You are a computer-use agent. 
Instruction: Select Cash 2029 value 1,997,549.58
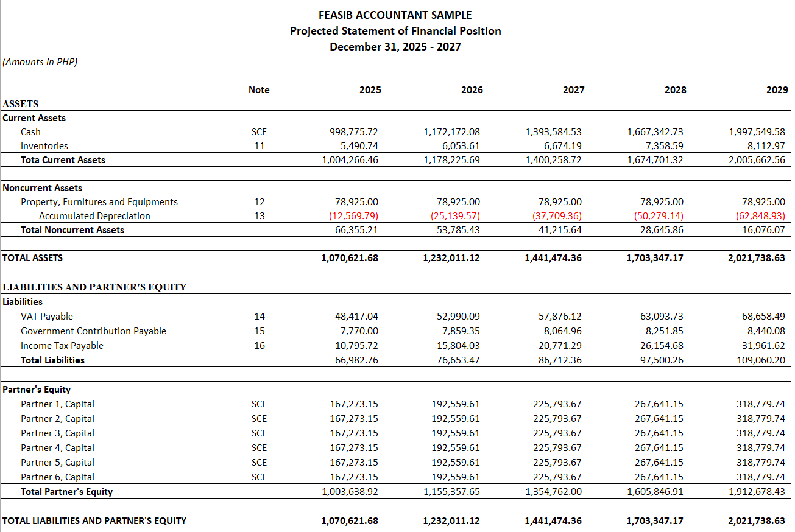click(x=757, y=131)
